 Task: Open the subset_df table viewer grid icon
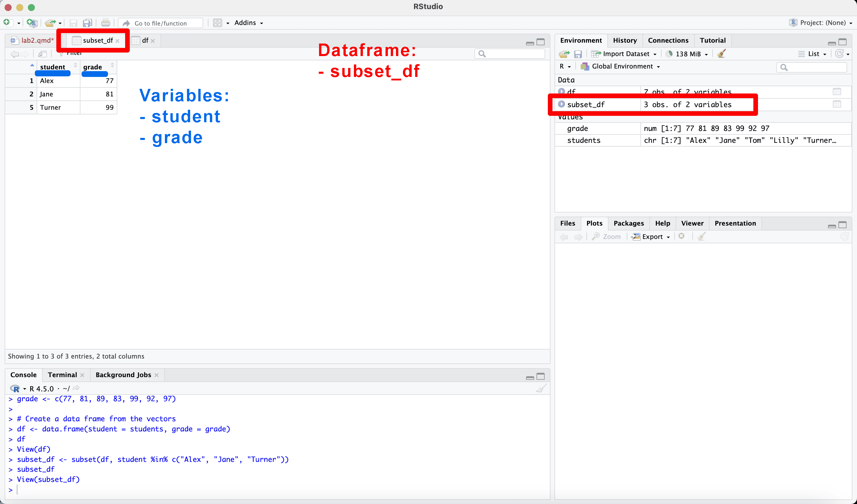pyautogui.click(x=837, y=104)
